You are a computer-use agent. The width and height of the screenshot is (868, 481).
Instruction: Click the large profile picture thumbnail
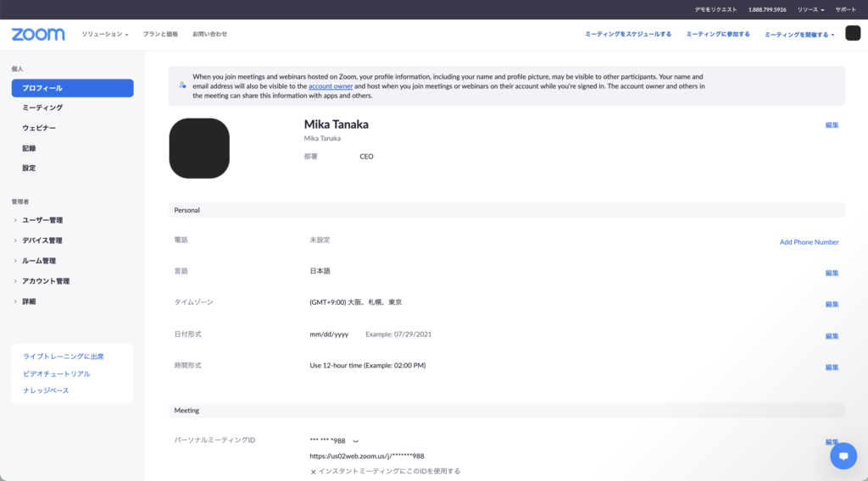tap(199, 148)
